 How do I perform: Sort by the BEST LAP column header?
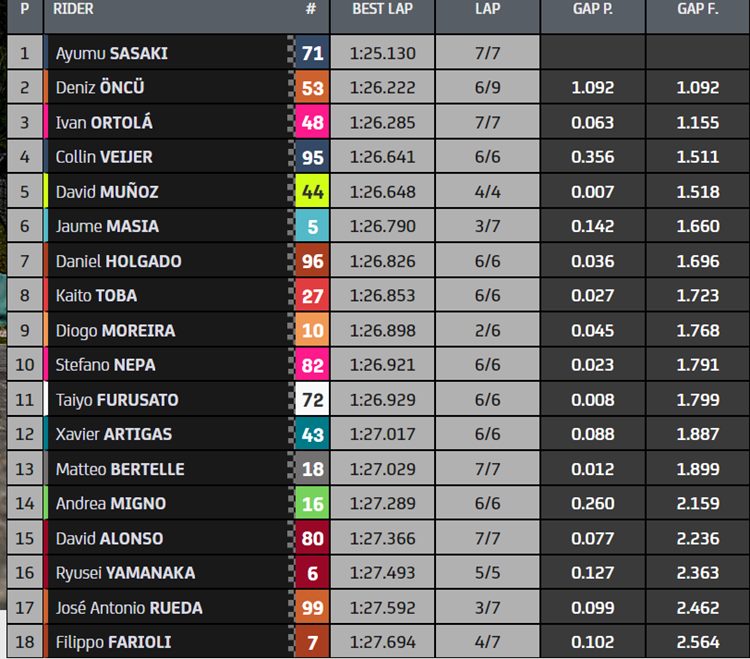[x=382, y=9]
